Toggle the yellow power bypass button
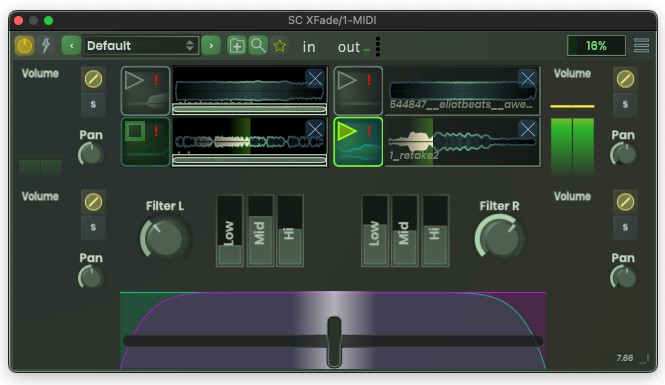Viewport: 665px width, 385px height. [x=24, y=45]
